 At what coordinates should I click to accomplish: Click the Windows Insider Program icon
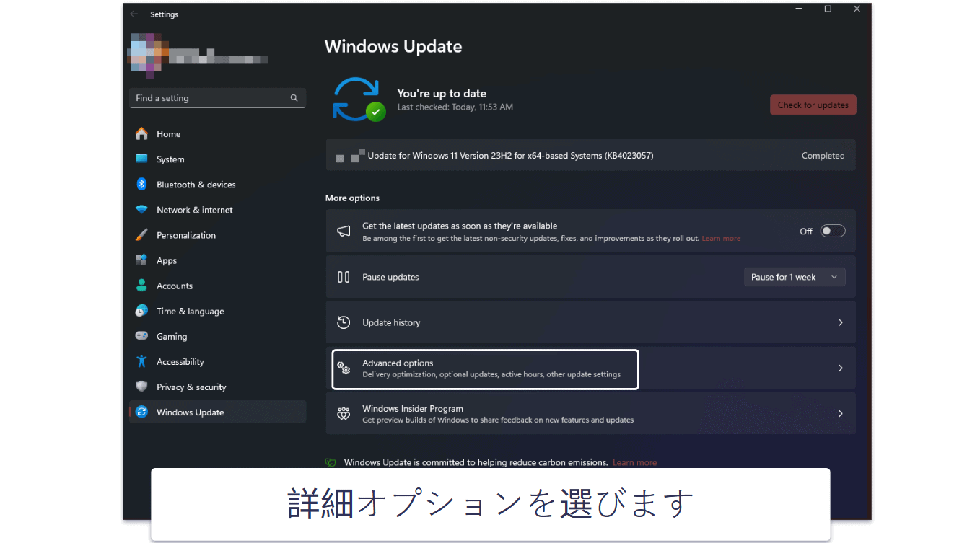(344, 414)
